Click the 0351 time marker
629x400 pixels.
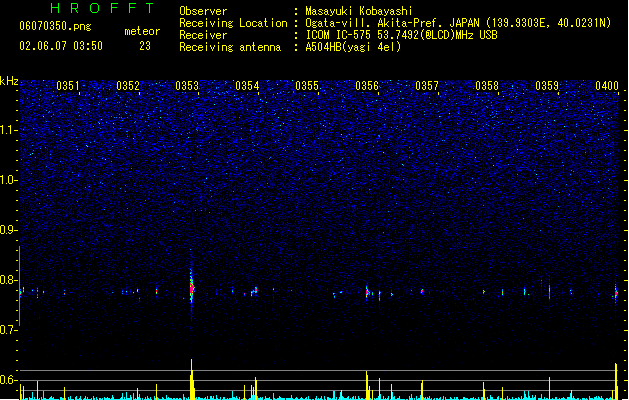[68, 86]
